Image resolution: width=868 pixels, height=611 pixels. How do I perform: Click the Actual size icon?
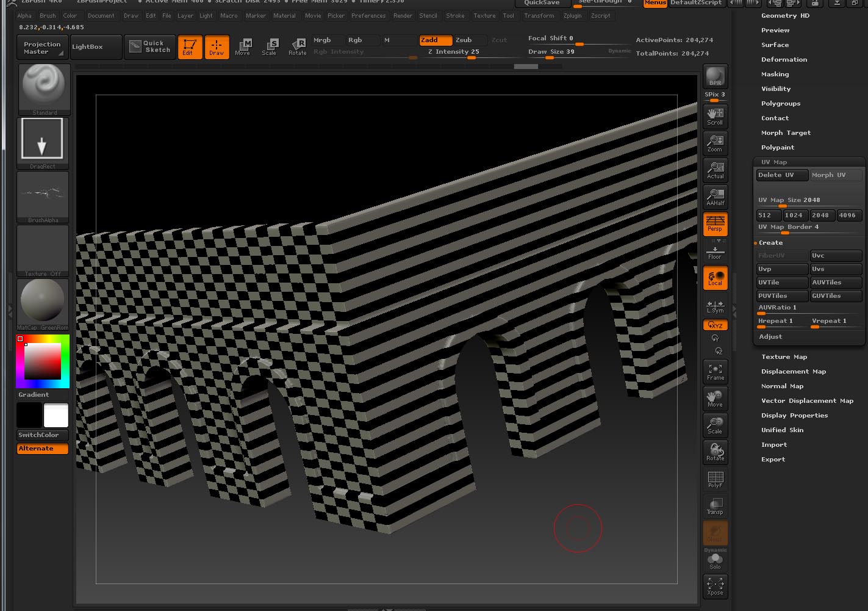tap(715, 170)
